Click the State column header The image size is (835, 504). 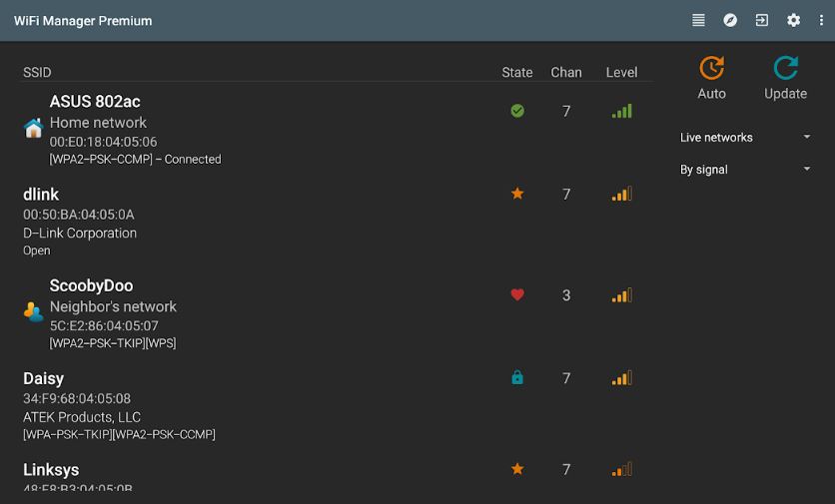coord(517,73)
